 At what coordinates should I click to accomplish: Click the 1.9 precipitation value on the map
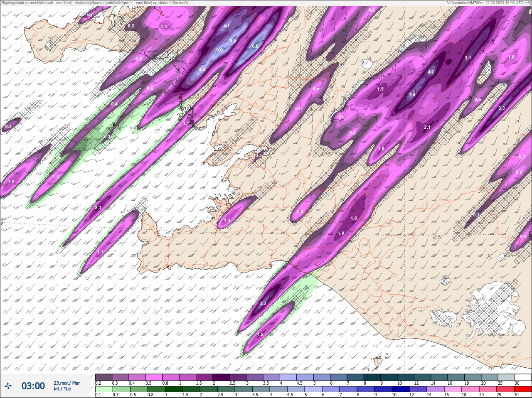click(380, 89)
